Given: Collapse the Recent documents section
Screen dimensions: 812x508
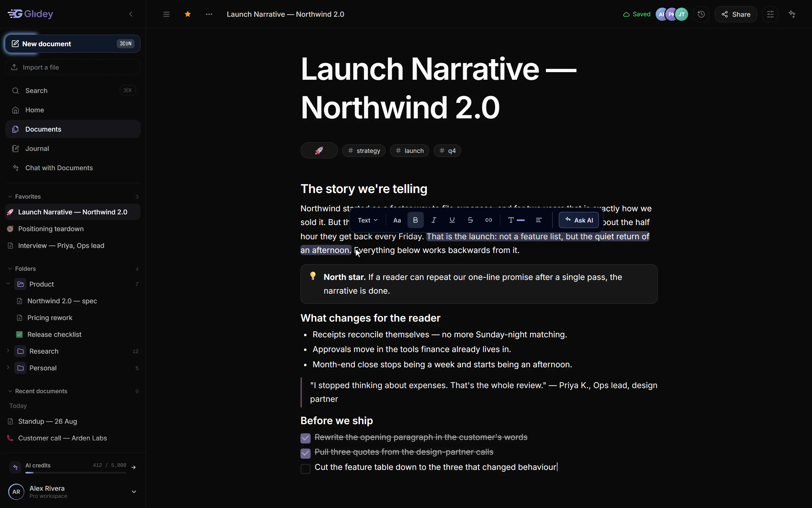Looking at the screenshot, I should tap(10, 391).
